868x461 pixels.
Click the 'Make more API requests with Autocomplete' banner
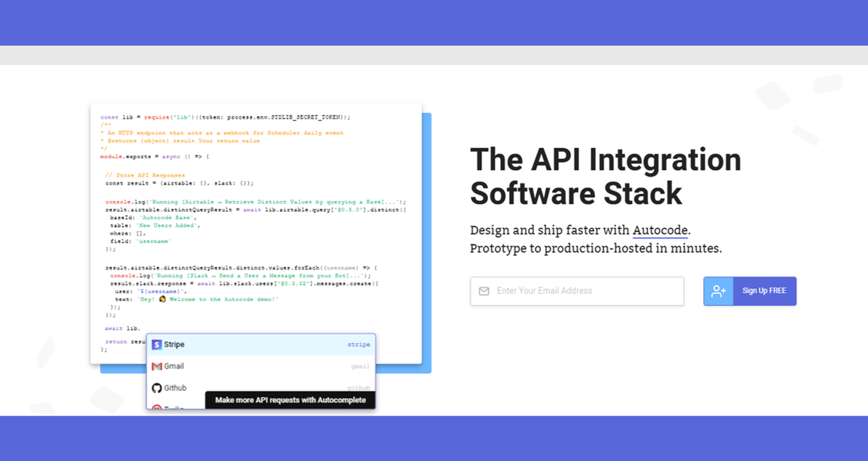point(290,400)
